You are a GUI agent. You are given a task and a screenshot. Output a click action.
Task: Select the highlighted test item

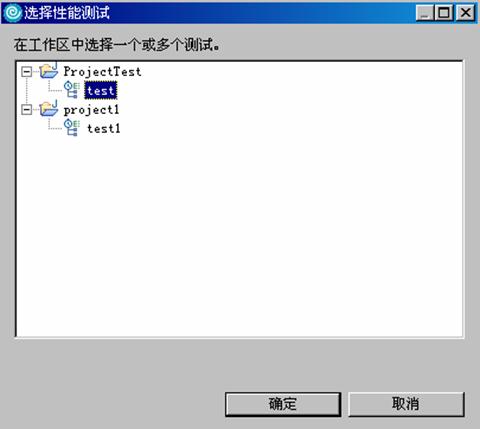(101, 90)
